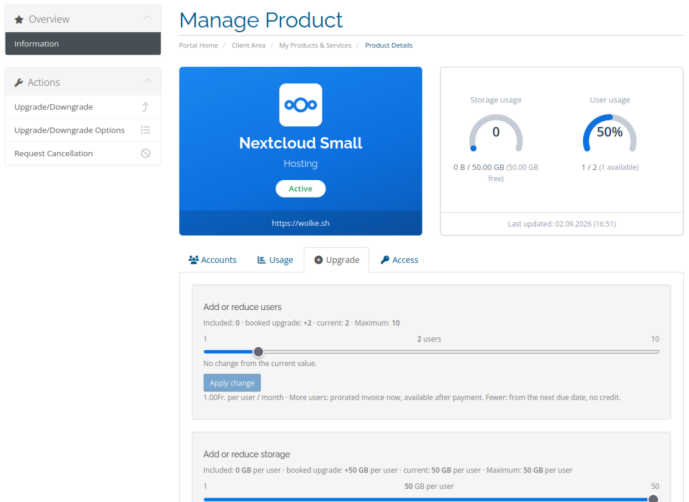Image resolution: width=689 pixels, height=502 pixels.
Task: Click the Upgrade/Downgrade arrow icon
Action: coord(145,107)
